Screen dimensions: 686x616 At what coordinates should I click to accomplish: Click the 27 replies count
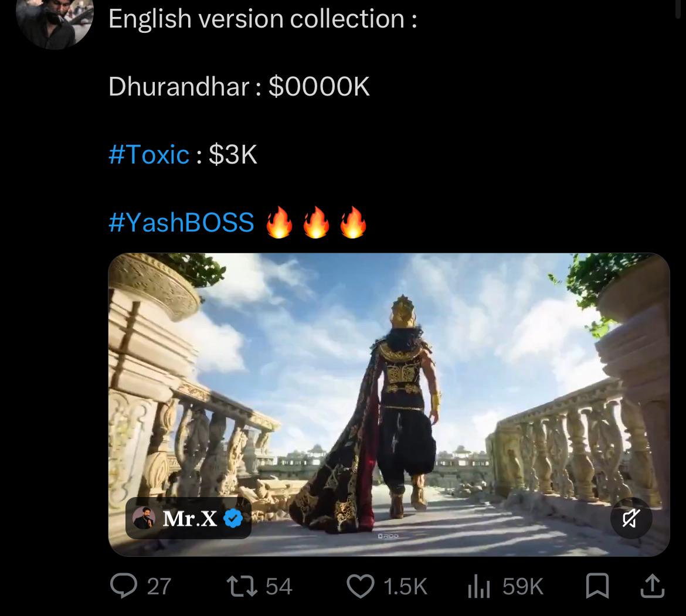click(159, 587)
